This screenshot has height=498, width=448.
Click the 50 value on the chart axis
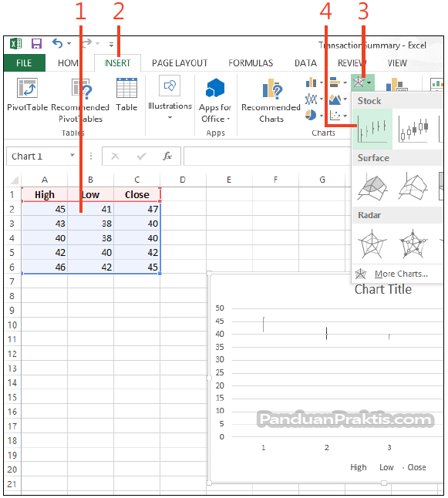point(220,308)
